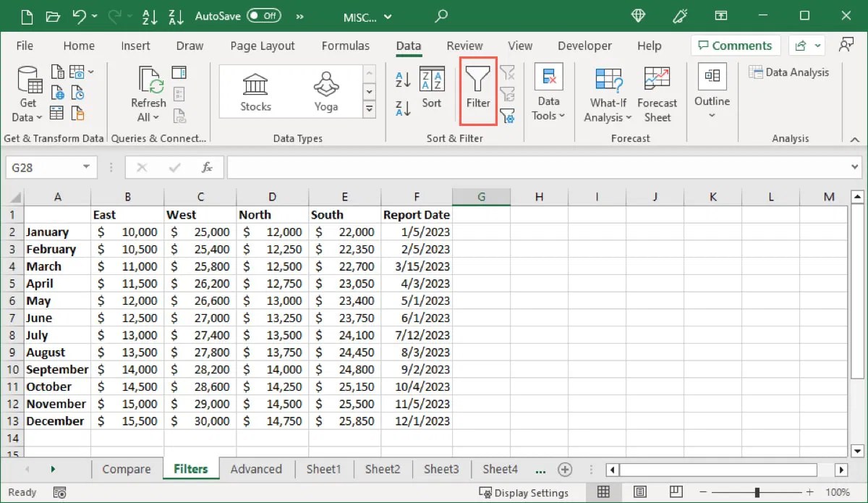Expand the formula bar chevron

(855, 167)
